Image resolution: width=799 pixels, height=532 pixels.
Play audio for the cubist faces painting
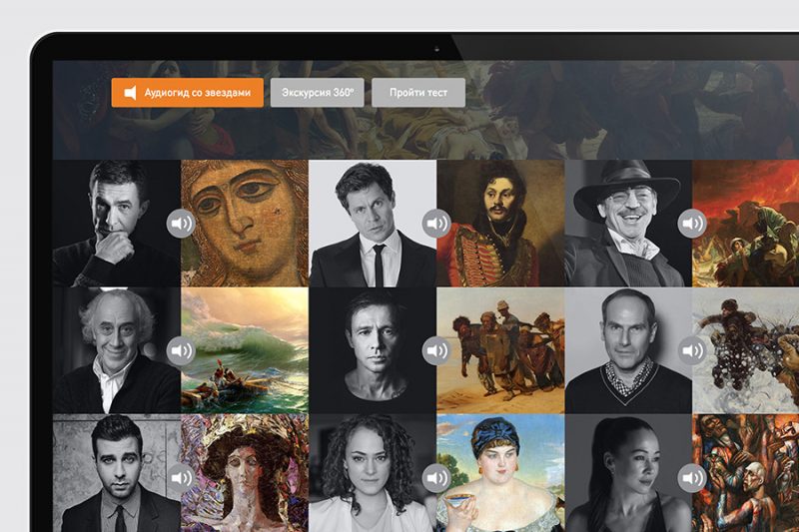tap(692, 478)
